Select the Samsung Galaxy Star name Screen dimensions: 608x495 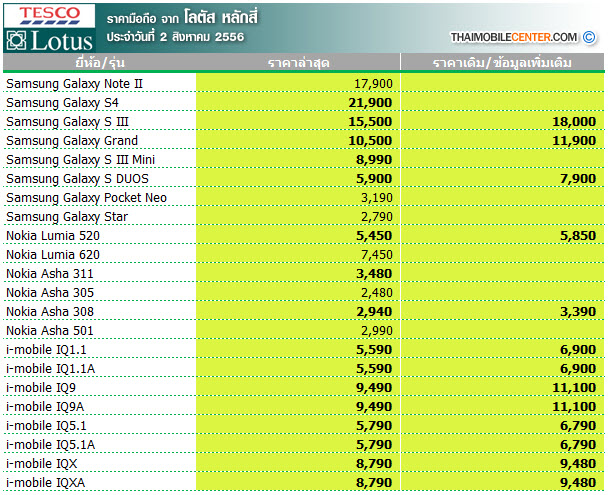coord(67,217)
